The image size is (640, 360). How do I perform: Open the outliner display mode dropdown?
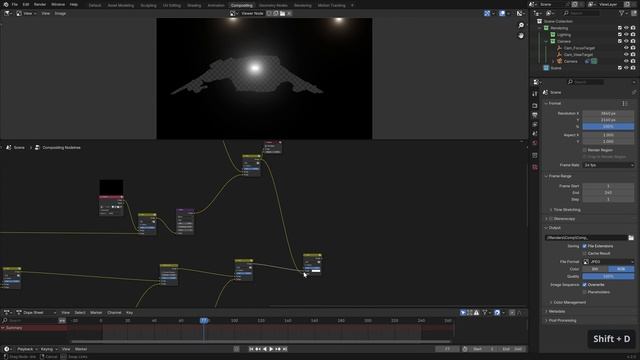550,13
